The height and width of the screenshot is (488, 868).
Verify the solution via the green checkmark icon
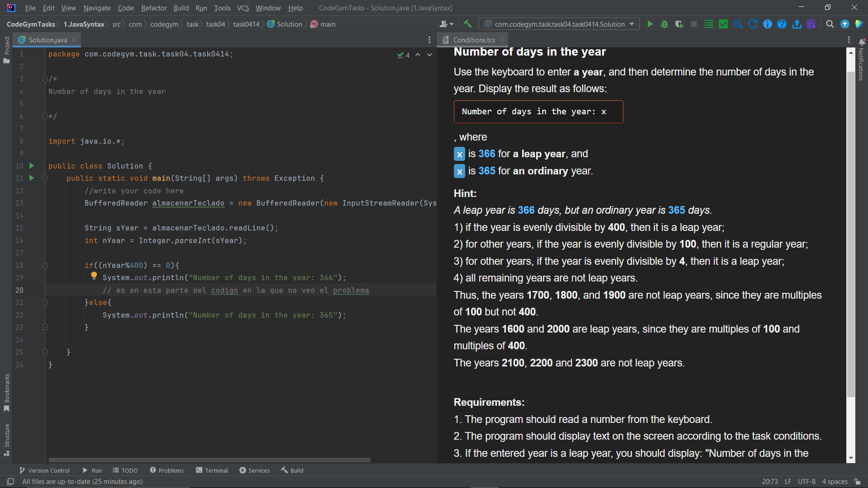click(x=722, y=24)
